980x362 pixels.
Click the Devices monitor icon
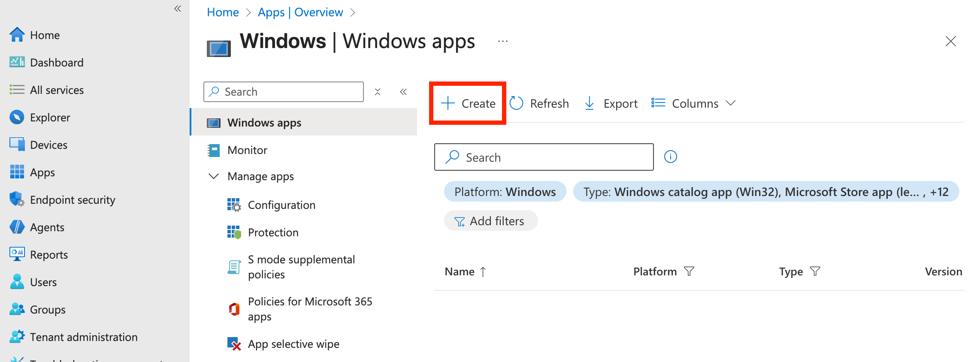pos(17,145)
